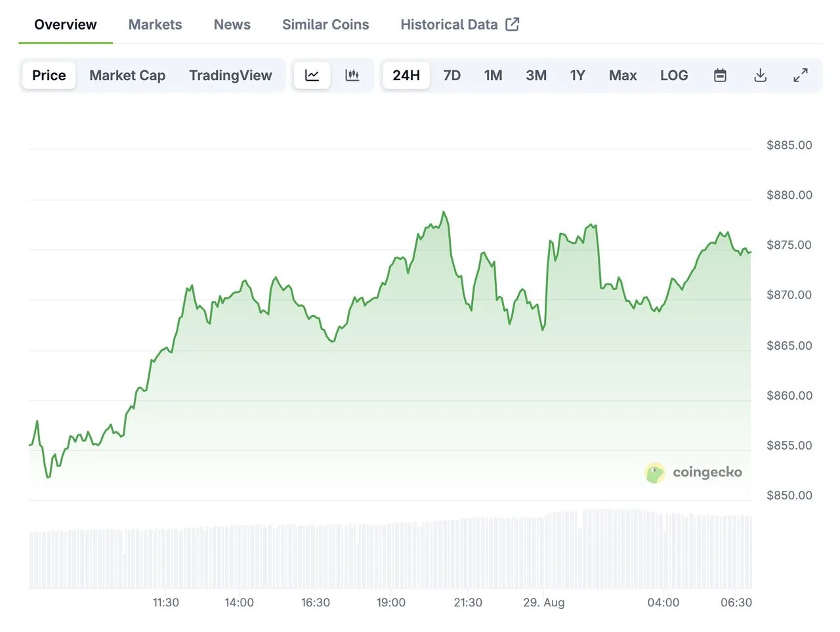The width and height of the screenshot is (840, 632).
Task: Set chart range to 7D
Action: (x=451, y=75)
